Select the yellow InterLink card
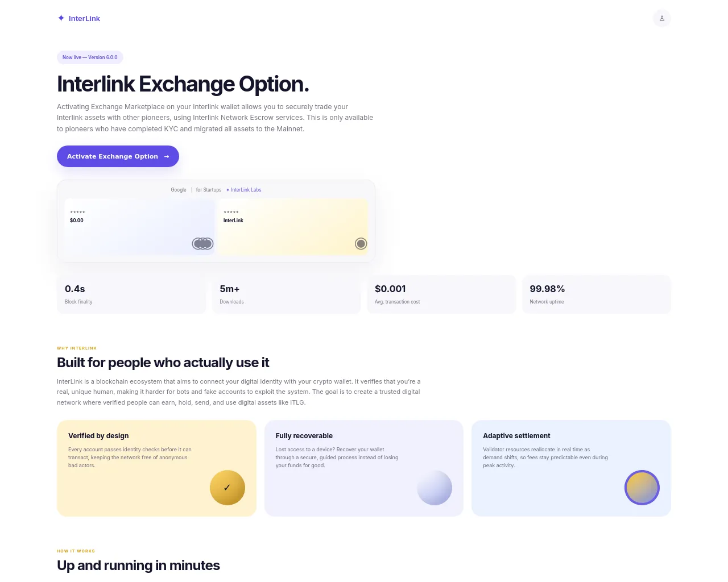This screenshot has width=728, height=582. tap(292, 227)
